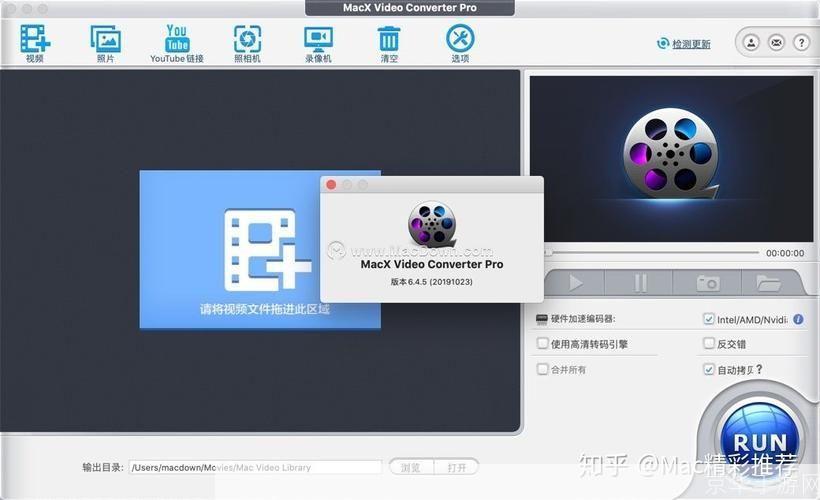Play the preview video

click(575, 283)
